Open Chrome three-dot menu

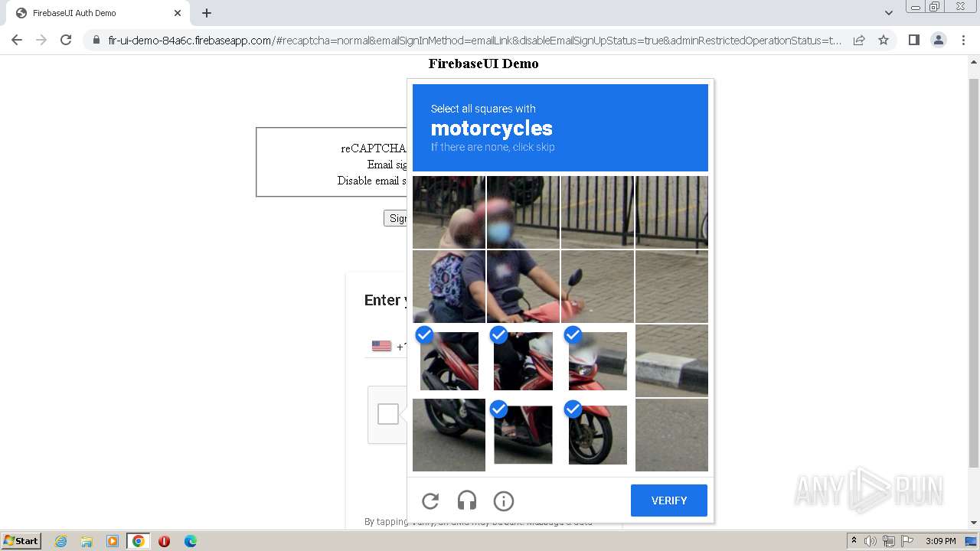(x=964, y=40)
